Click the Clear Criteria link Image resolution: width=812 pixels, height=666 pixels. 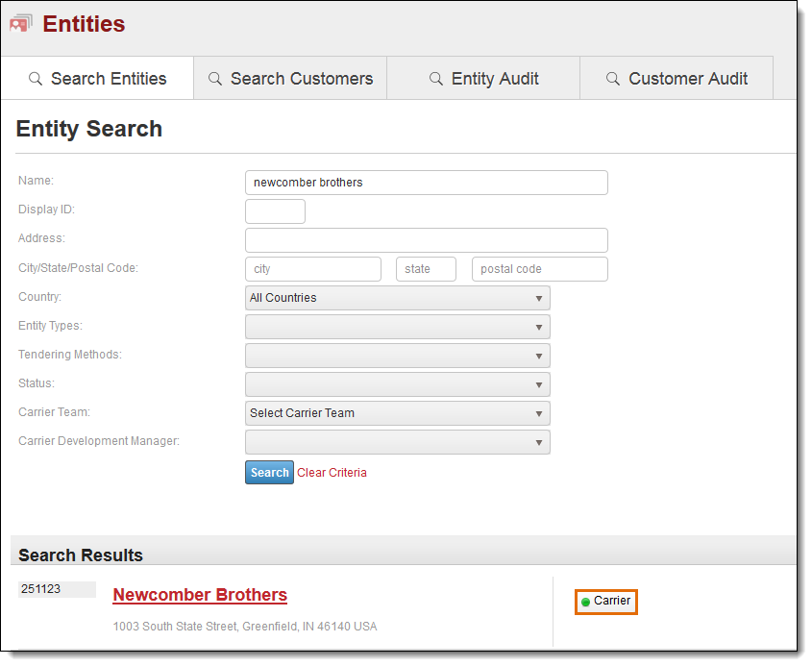(332, 472)
